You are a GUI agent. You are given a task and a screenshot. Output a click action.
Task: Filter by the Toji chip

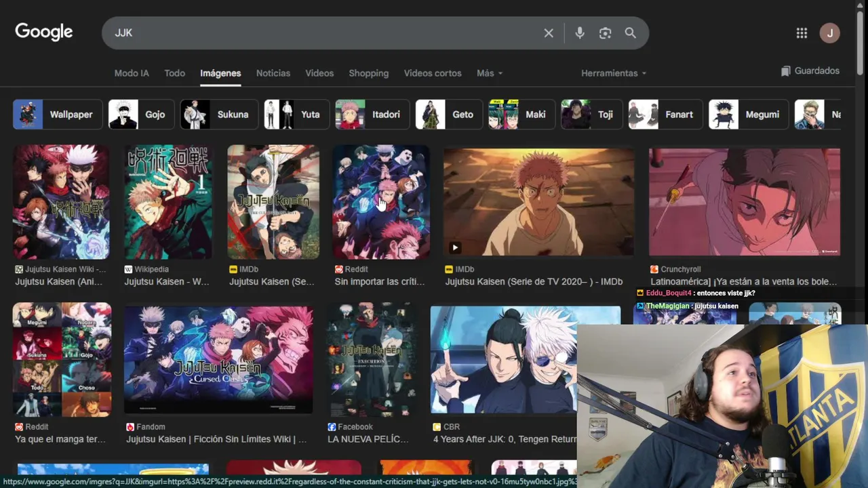(592, 115)
